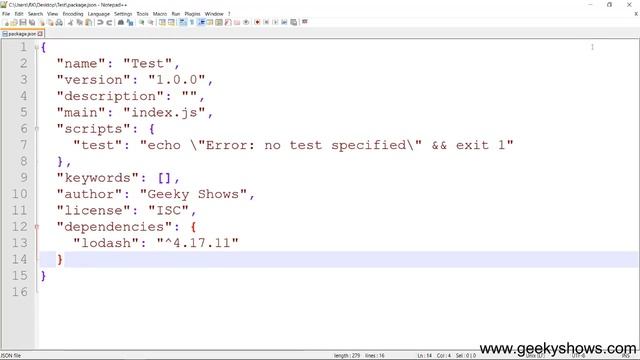Click the Paste clipboard icon

(x=89, y=22)
